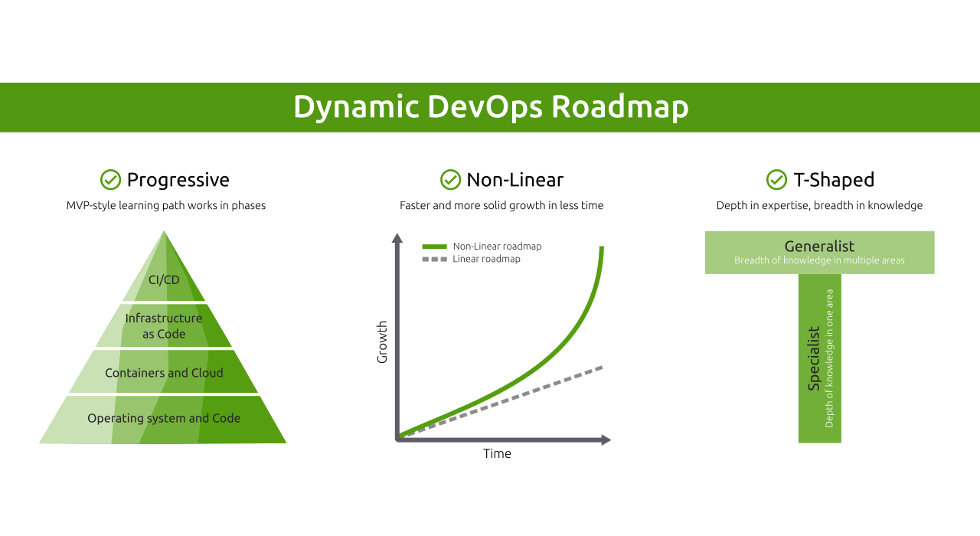Screen dimensions: 980x536
Task: Click the checkmark icon beside Progressive
Action: coord(110,180)
